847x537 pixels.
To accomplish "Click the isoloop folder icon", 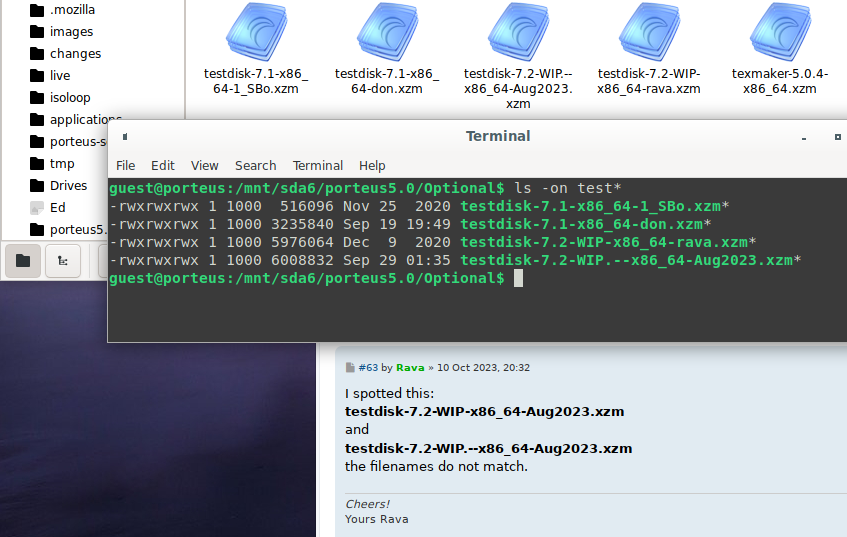I will (x=37, y=98).
